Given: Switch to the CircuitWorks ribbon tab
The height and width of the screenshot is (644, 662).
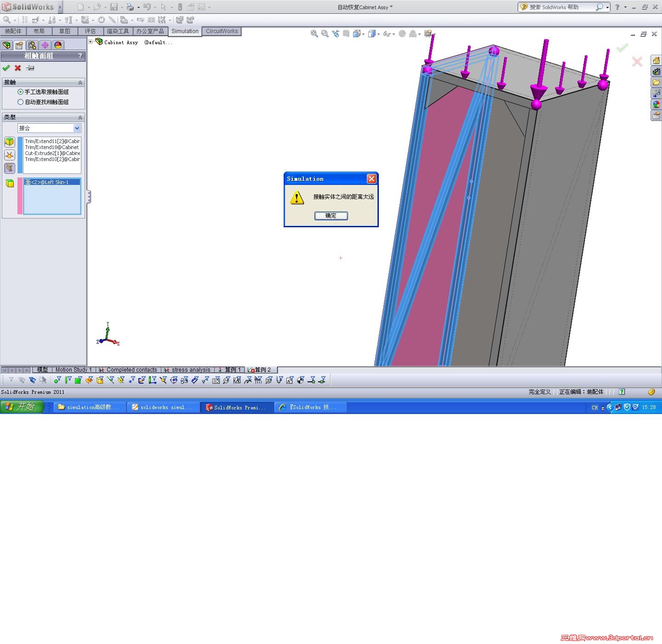Looking at the screenshot, I should [x=222, y=31].
